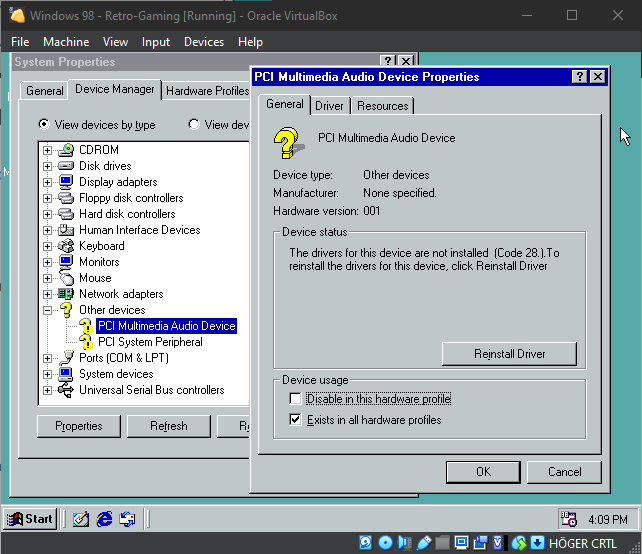Click the keyboard capture arrow icon
This screenshot has height=554, width=642.
coord(538,543)
